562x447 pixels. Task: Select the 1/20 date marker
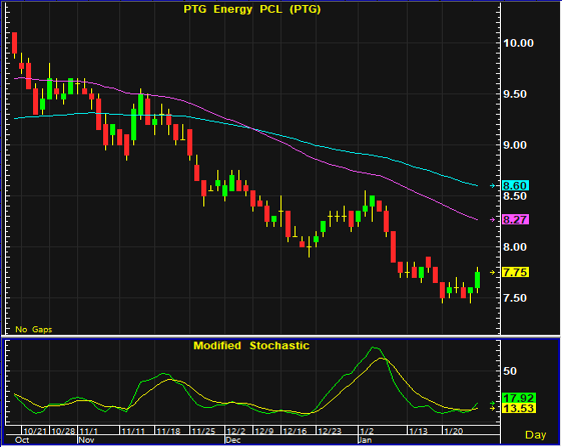coord(454,431)
